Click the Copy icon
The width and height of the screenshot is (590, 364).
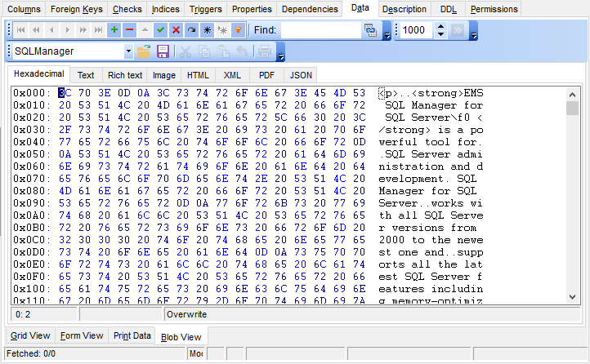click(204, 51)
